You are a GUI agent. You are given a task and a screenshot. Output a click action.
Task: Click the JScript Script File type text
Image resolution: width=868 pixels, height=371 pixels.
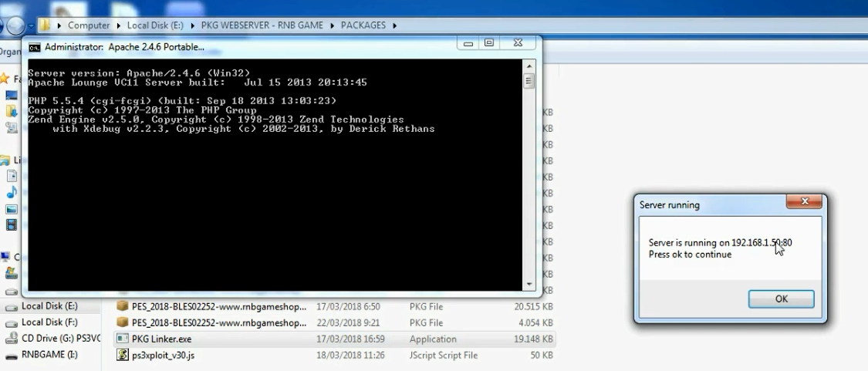[444, 355]
